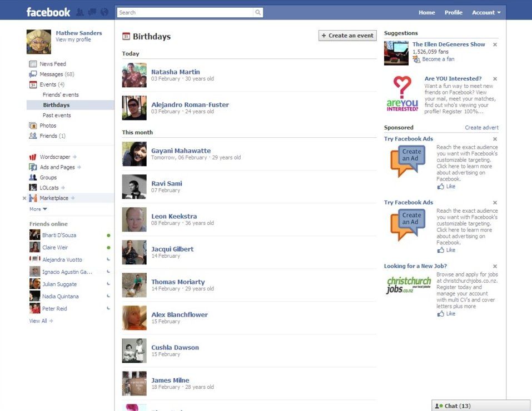Open notifications globe icon in top bar
This screenshot has width=532, height=411.
(105, 12)
